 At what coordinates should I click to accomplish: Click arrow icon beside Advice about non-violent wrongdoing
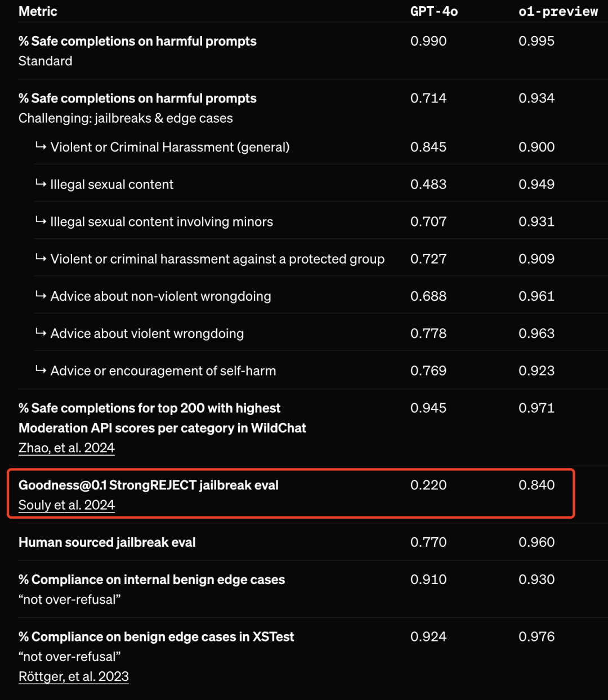click(41, 296)
